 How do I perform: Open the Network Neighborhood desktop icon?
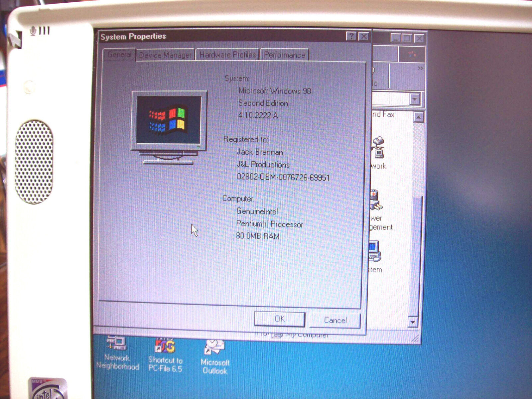click(117, 353)
